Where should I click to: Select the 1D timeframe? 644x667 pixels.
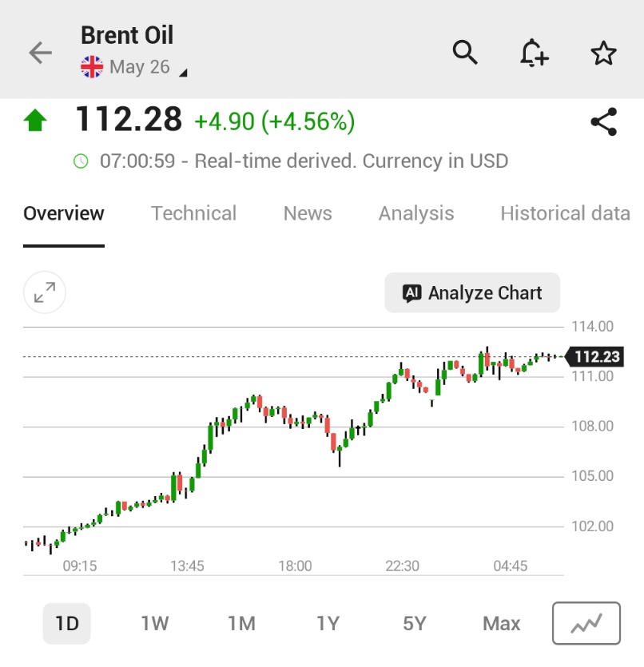[67, 624]
